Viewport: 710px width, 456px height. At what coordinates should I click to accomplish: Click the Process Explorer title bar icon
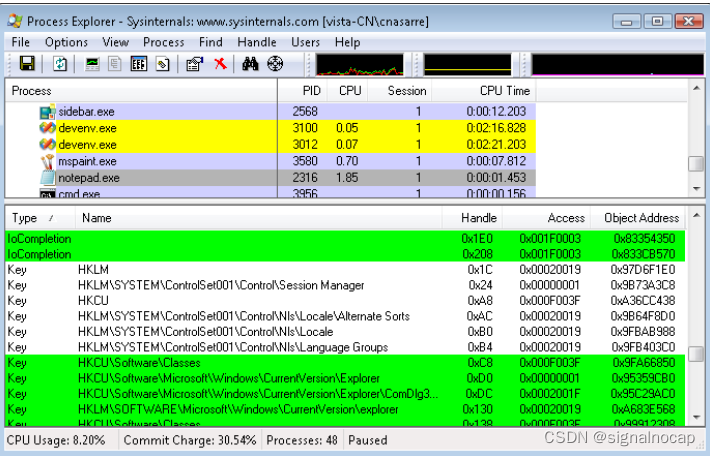click(x=15, y=21)
